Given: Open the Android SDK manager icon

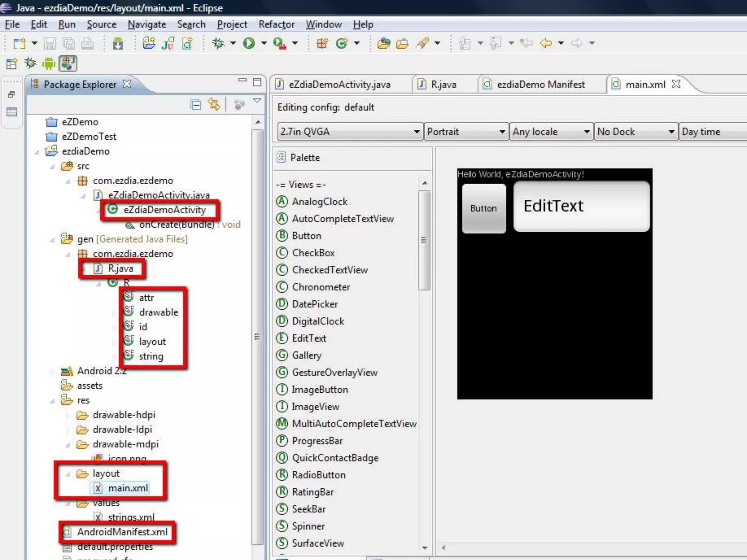Looking at the screenshot, I should pos(117,43).
